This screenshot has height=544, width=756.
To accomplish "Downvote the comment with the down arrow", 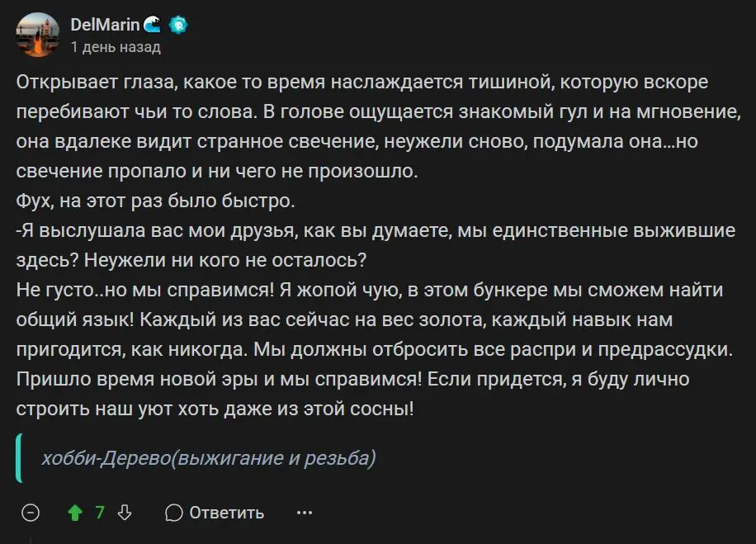I will click(125, 513).
